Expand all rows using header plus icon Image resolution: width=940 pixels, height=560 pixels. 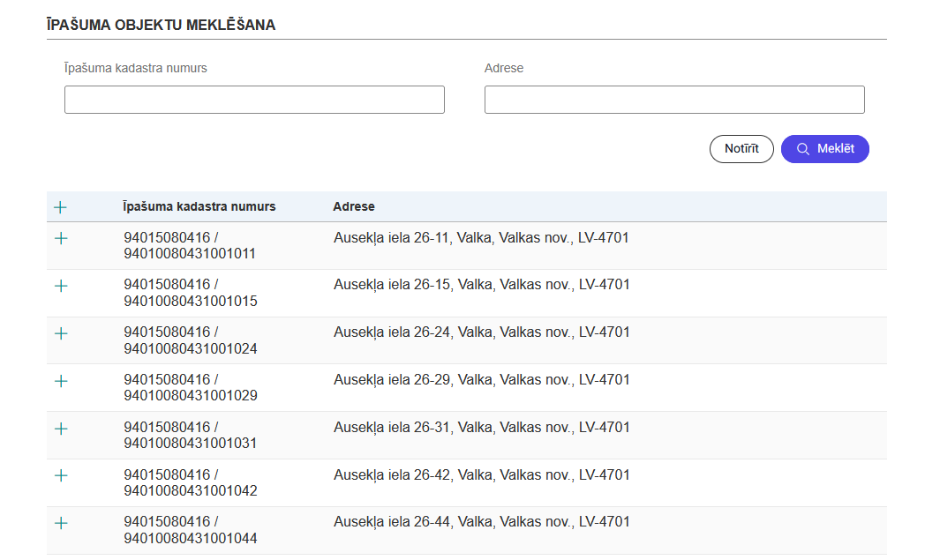click(60, 207)
